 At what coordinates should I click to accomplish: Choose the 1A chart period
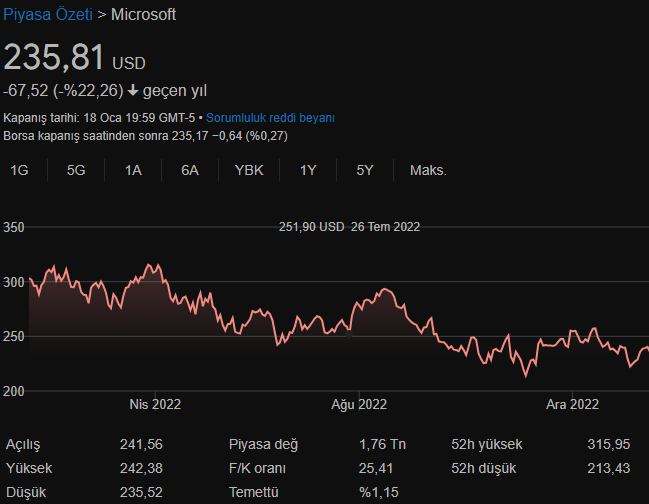133,170
